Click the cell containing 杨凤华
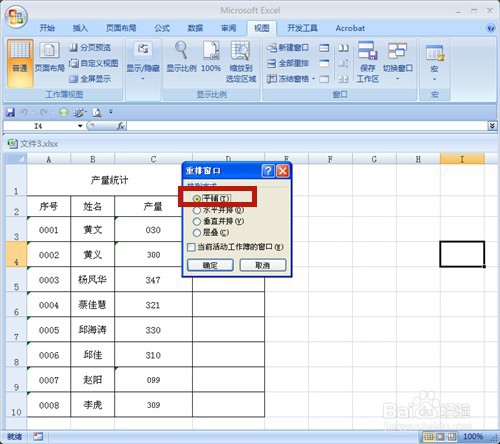Viewport: 500px width, 444px height. tap(92, 279)
